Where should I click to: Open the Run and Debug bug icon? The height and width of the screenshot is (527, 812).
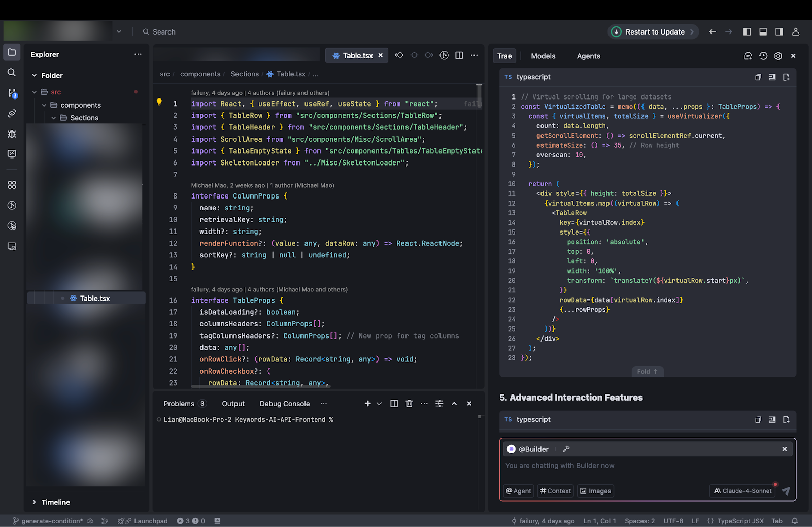point(12,134)
